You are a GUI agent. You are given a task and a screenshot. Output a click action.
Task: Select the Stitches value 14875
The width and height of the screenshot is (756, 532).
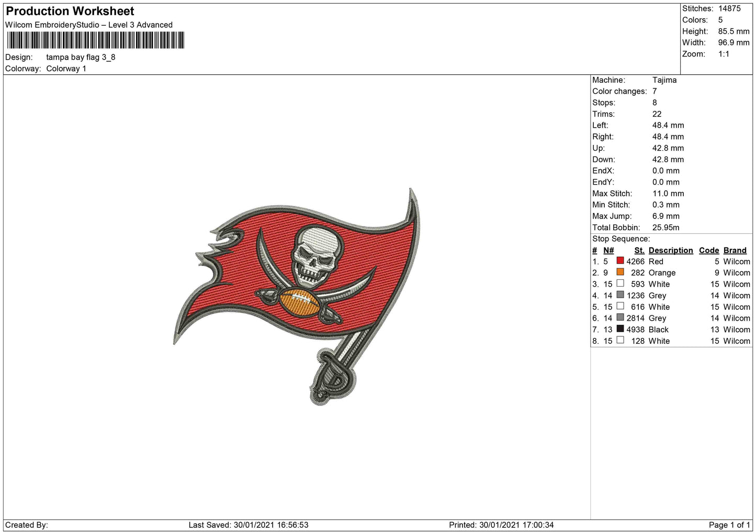(729, 8)
